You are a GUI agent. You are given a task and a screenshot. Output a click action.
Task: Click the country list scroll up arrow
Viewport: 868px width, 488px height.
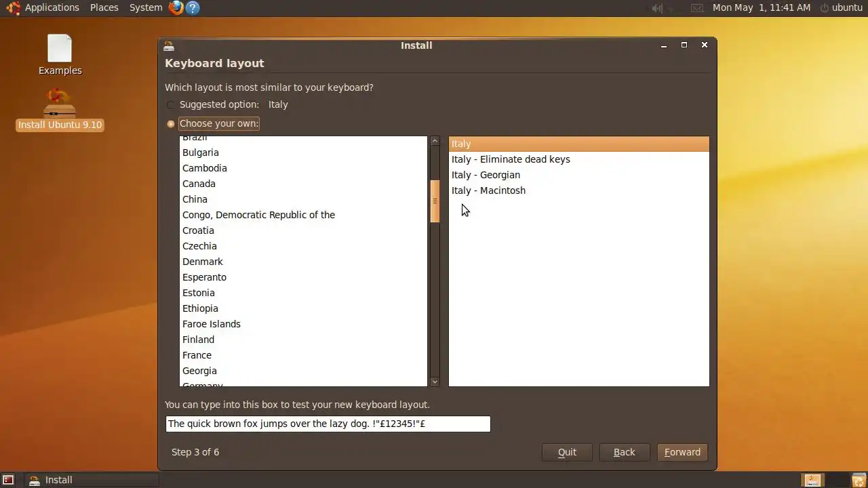435,141
